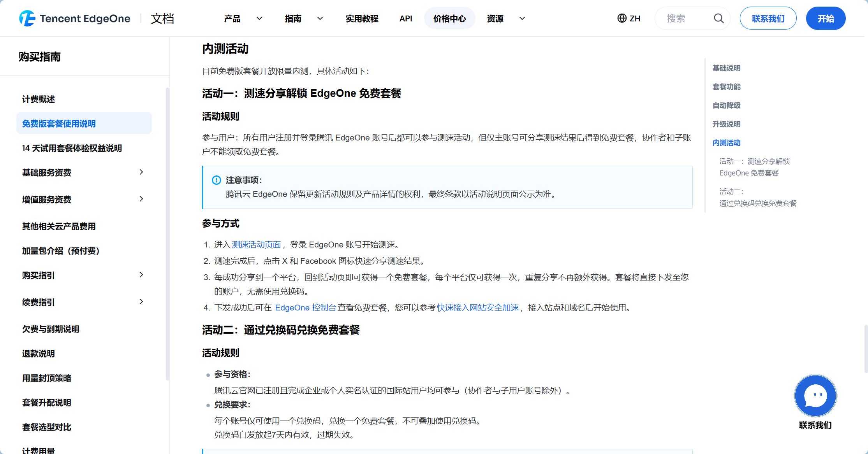Expand the 资源 dropdown chevron

[x=522, y=18]
